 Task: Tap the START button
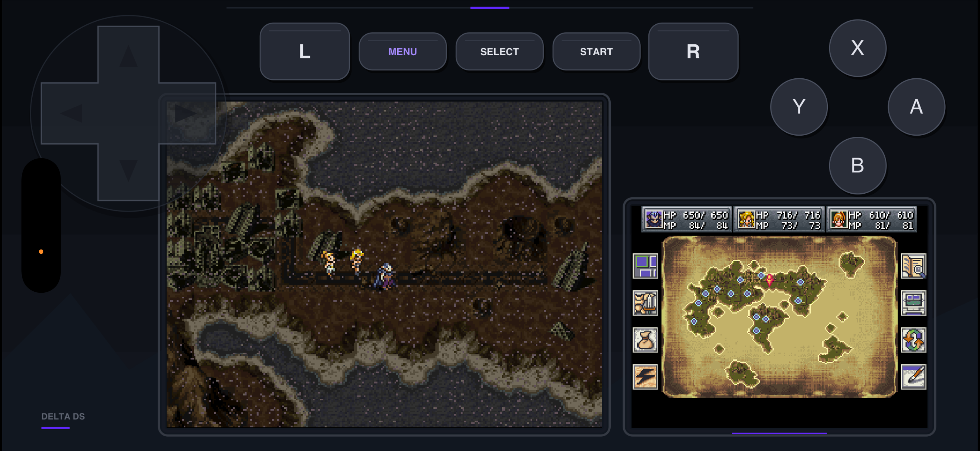coord(596,51)
